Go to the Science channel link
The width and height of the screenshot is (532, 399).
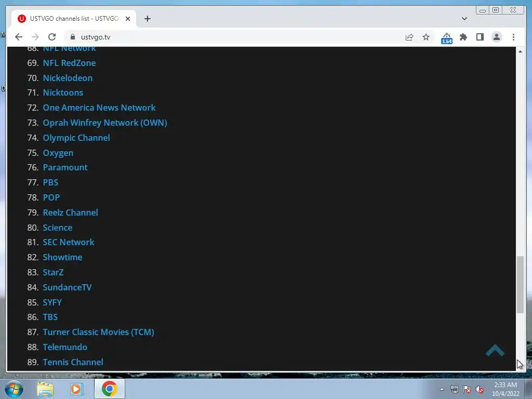click(57, 228)
